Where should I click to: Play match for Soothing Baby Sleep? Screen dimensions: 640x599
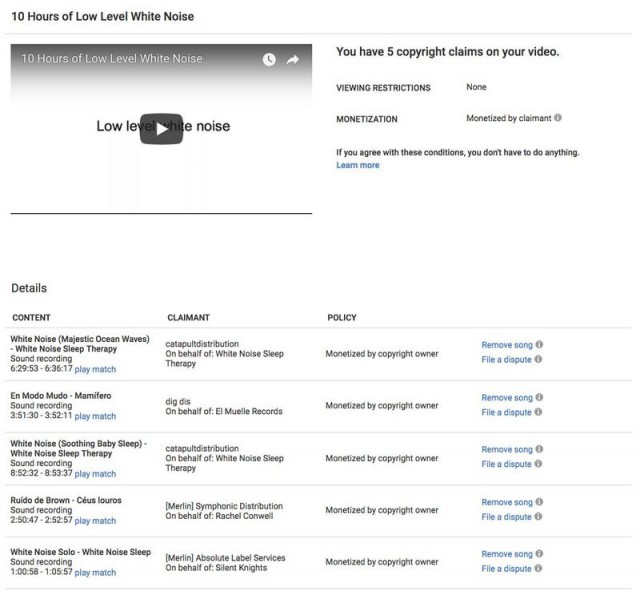(95, 474)
